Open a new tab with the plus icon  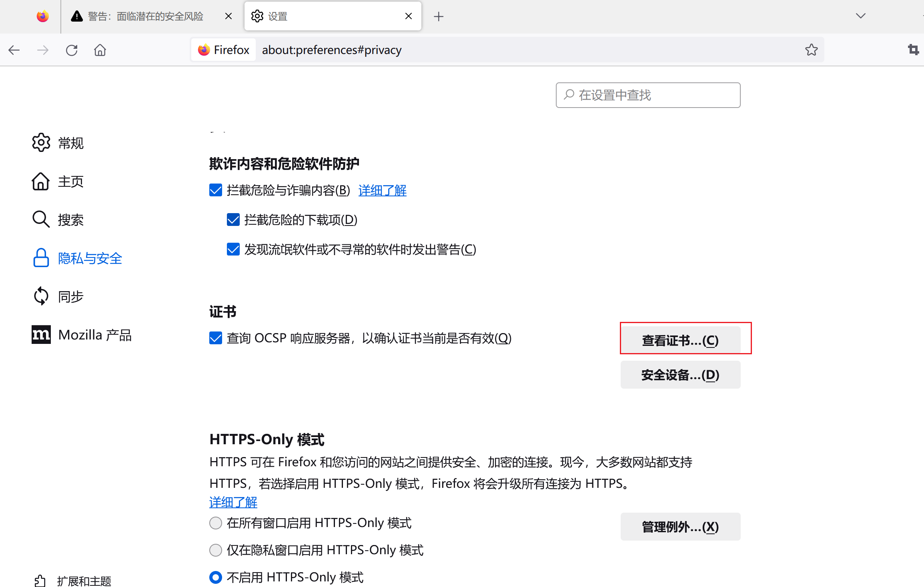coord(439,16)
